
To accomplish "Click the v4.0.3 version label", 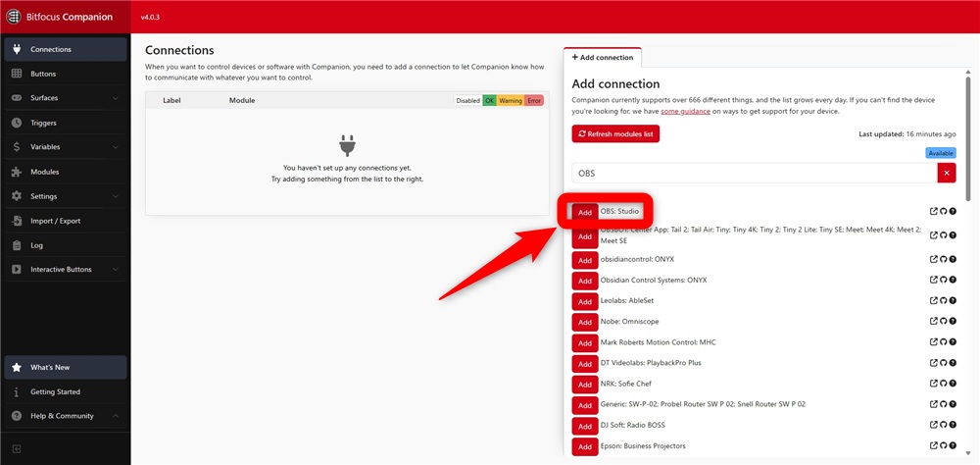I will coord(150,18).
